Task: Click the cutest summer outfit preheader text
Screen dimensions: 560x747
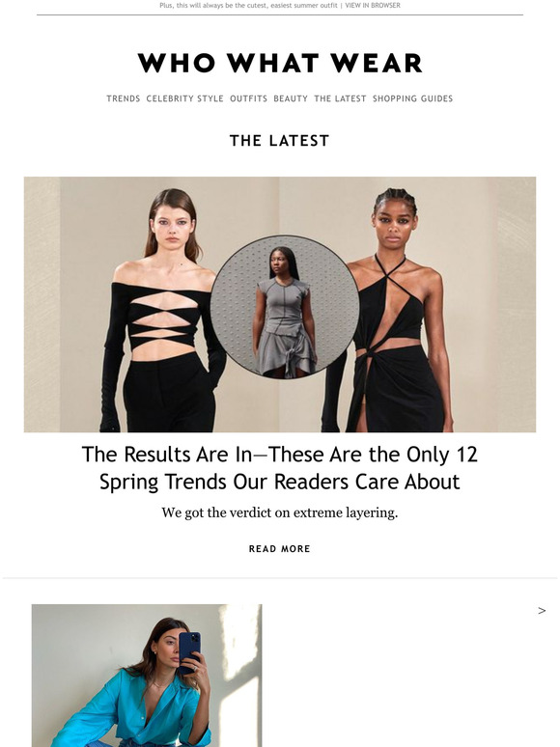Action: coord(248,5)
